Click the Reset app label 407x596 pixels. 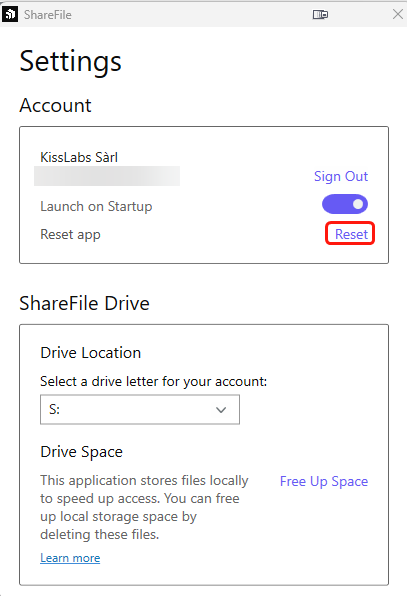click(70, 235)
